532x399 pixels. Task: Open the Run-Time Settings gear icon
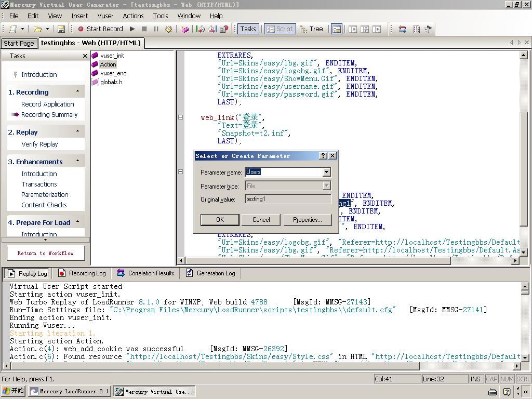(x=168, y=29)
